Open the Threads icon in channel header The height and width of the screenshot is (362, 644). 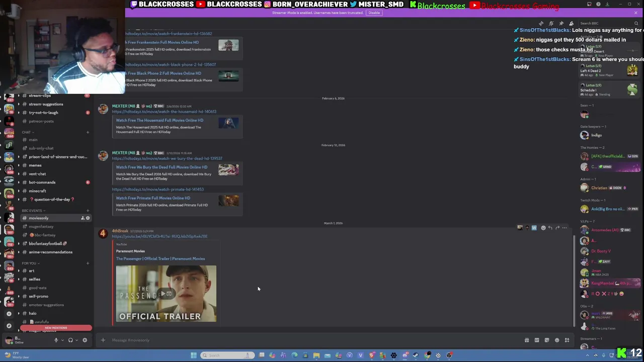541,23
